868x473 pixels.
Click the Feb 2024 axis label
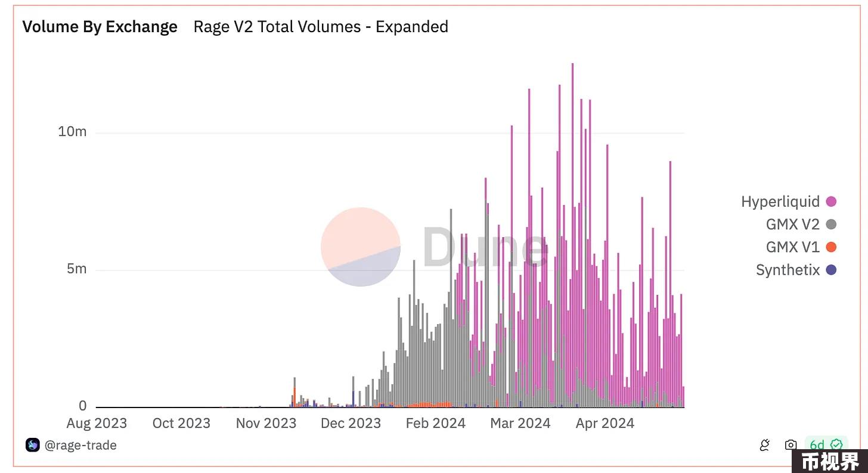[x=436, y=424]
